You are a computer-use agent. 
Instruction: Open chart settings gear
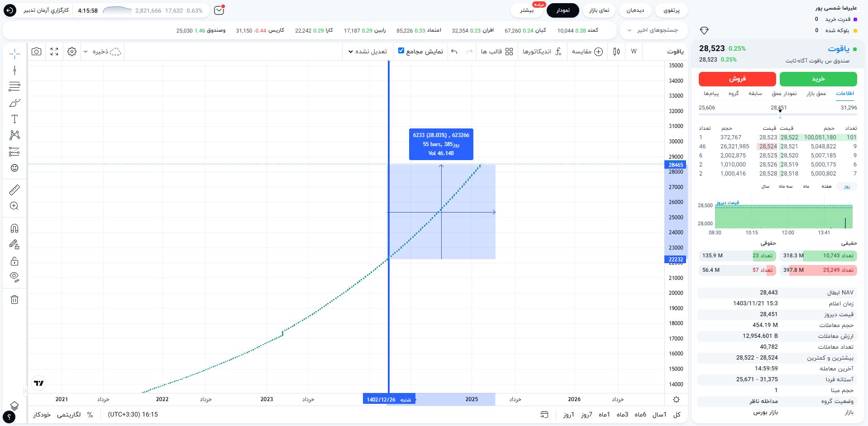pos(72,52)
